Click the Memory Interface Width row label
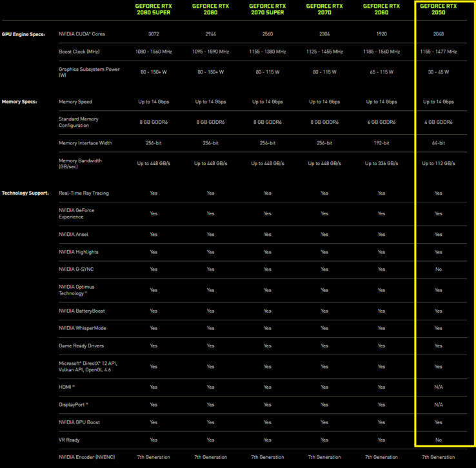 pos(85,143)
